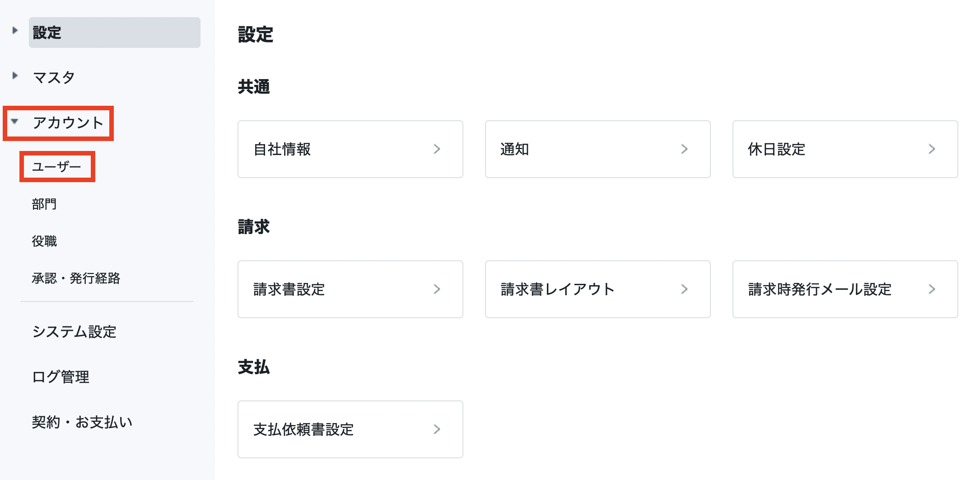Open 契約・お支払い in the sidebar
Image resolution: width=980 pixels, height=480 pixels.
[82, 422]
